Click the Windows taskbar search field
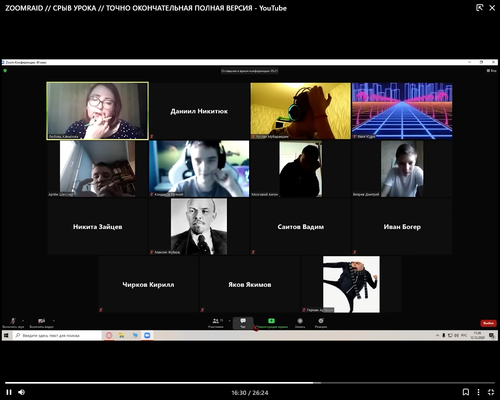 click(57, 335)
